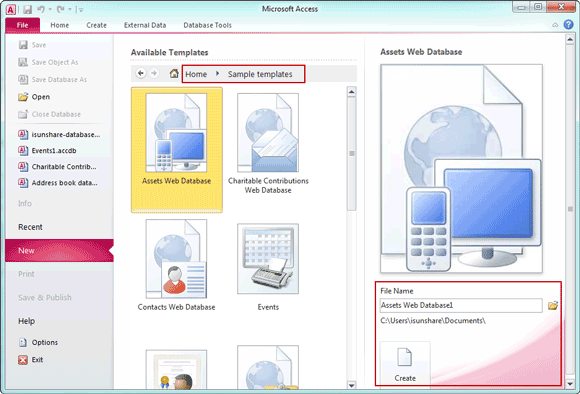Click the Save icon in Quick Access Toolbar
The image size is (580, 394).
coord(27,9)
